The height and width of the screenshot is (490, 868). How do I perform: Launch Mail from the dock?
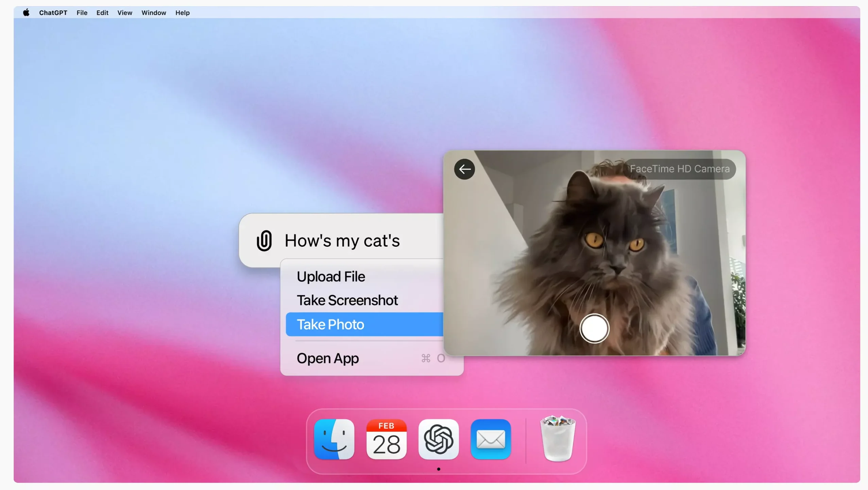coord(490,439)
